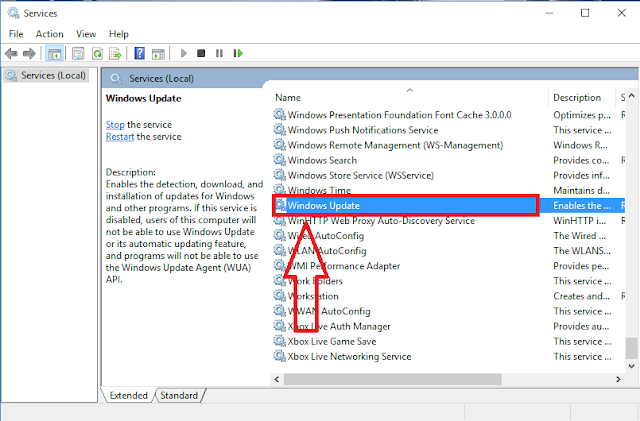Click the 'Windows R...' description cell
Viewport: 640px width, 421px height.
(580, 145)
